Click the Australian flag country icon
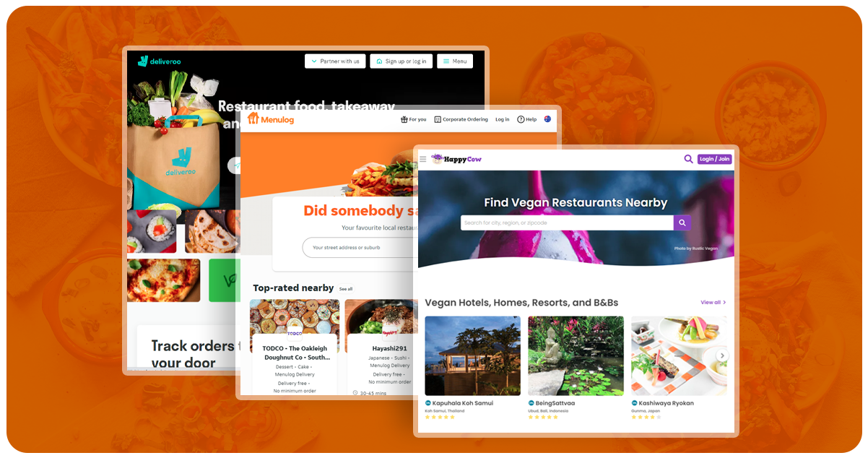 pos(547,119)
